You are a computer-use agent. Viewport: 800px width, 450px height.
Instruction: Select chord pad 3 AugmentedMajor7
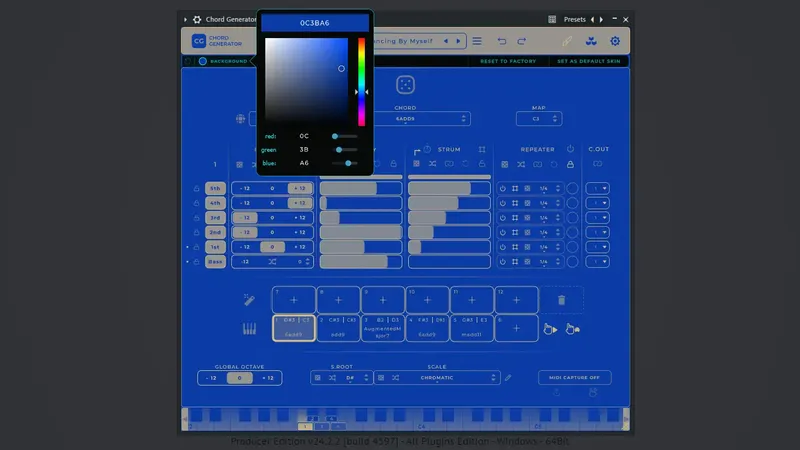click(383, 328)
